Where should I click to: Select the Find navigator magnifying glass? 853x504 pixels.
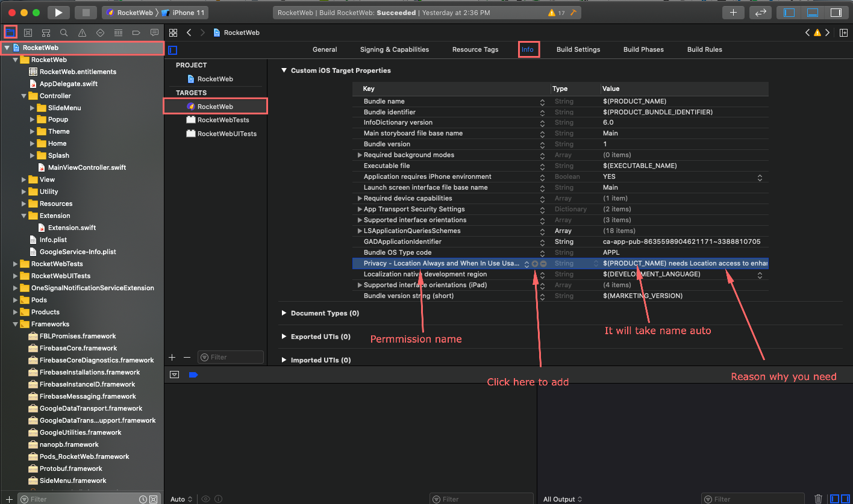(x=63, y=32)
